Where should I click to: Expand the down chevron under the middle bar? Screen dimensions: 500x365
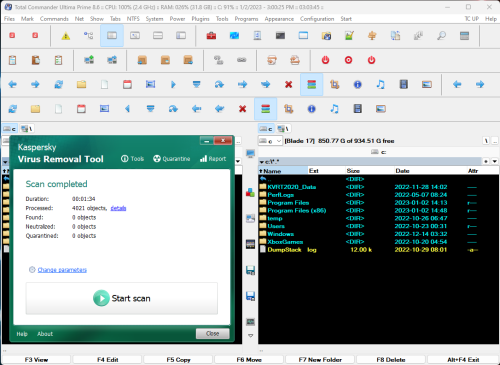[x=250, y=336]
